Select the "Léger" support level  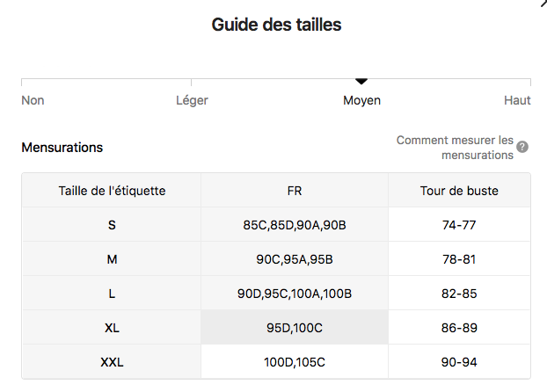tap(192, 100)
